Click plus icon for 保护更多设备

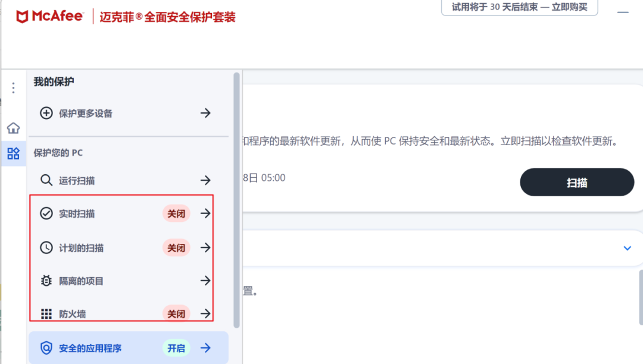point(46,113)
